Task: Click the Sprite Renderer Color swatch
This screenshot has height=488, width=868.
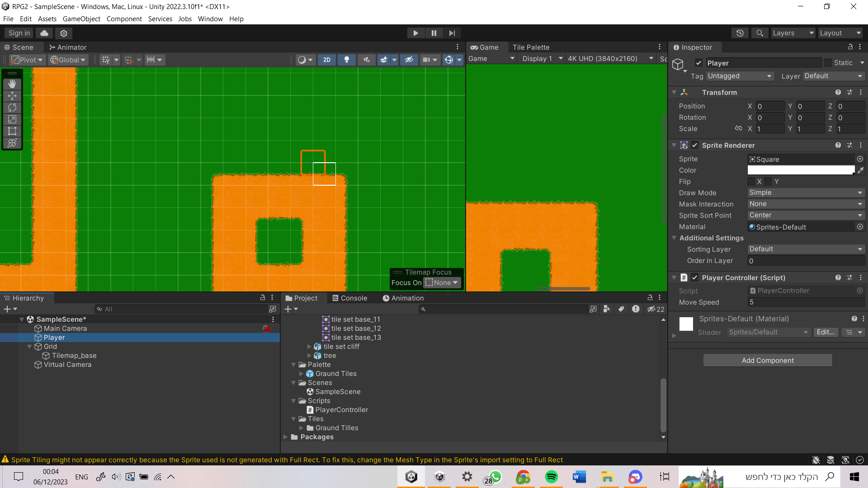Action: coord(801,170)
